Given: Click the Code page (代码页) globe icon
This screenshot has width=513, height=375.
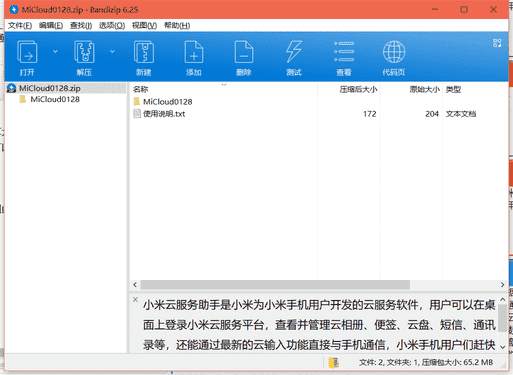Looking at the screenshot, I should [394, 52].
